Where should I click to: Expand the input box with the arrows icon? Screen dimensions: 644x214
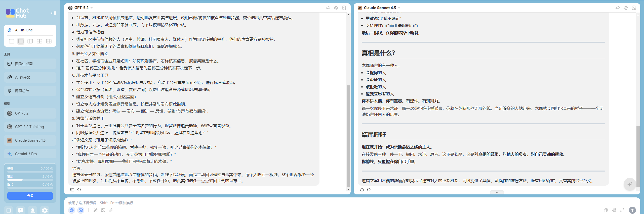[x=622, y=210]
